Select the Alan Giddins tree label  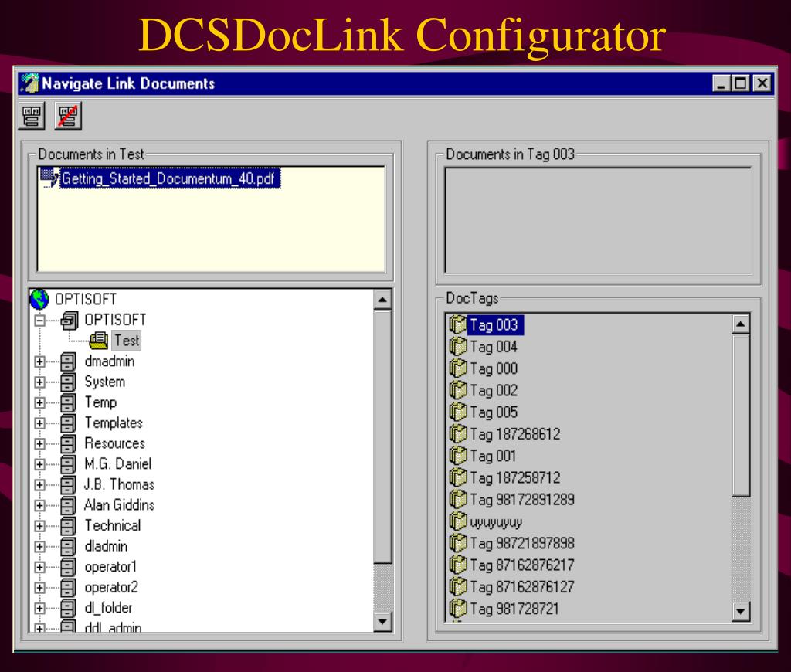[x=119, y=505]
